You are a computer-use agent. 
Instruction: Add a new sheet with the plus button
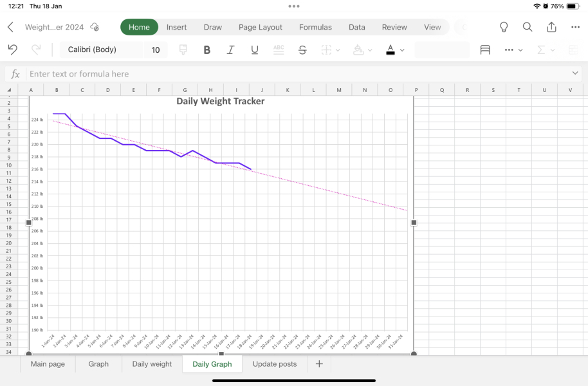point(318,363)
